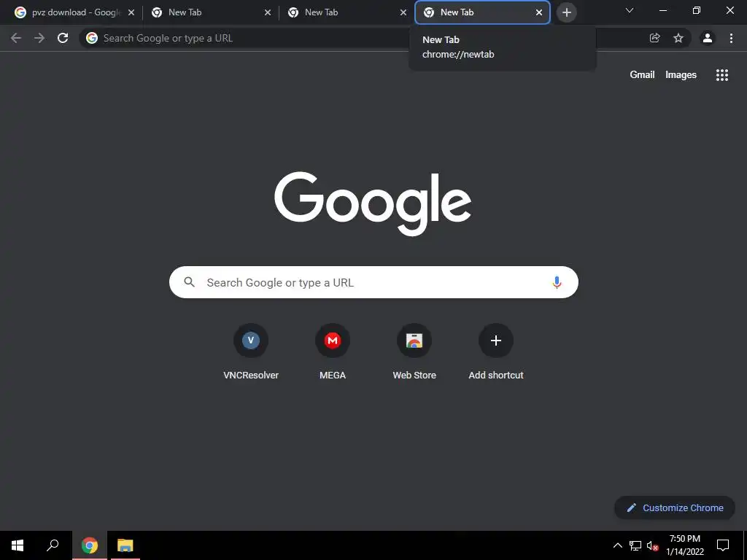Open the Windows notification center
This screenshot has width=747, height=560.
pyautogui.click(x=723, y=545)
